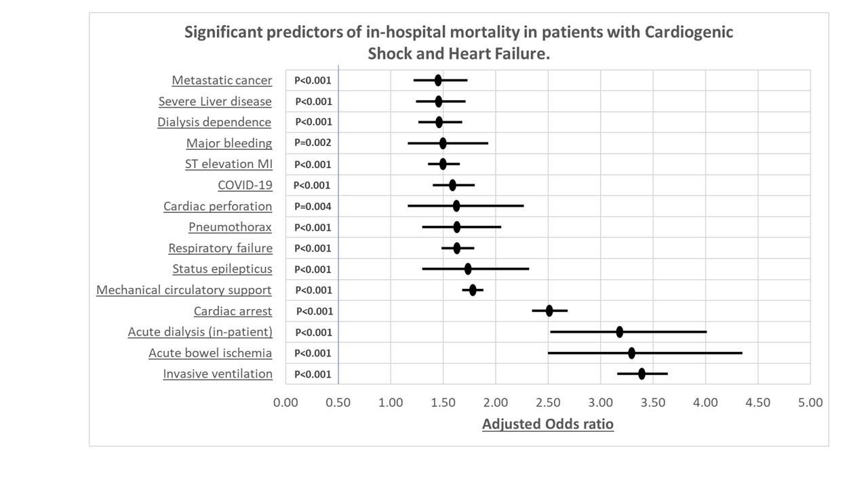Click the Acute bowel ischemia label
This screenshot has height=488, width=868.
click(210, 354)
